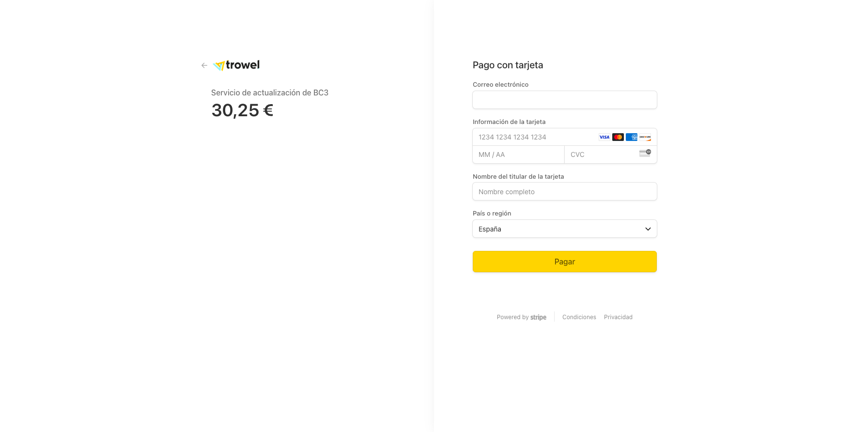
Task: Click the CVC helper card icon
Action: (x=645, y=153)
